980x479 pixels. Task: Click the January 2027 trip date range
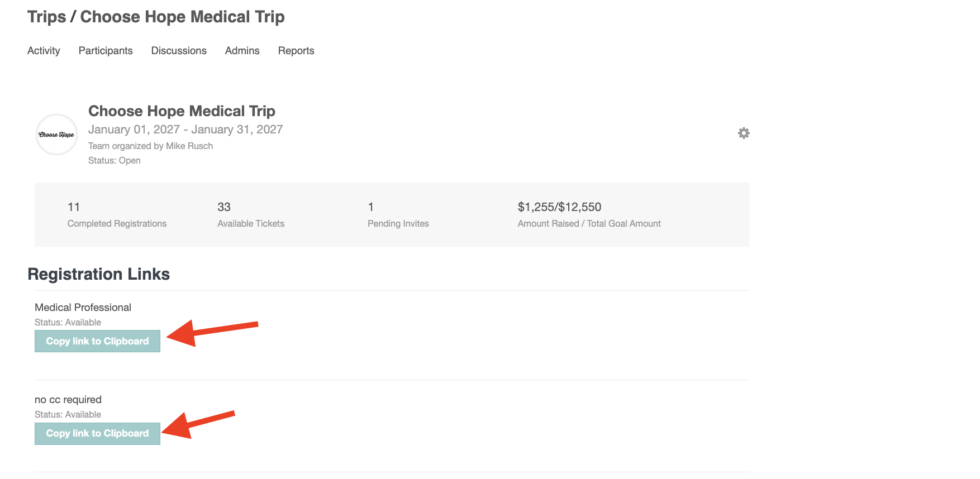pos(185,130)
